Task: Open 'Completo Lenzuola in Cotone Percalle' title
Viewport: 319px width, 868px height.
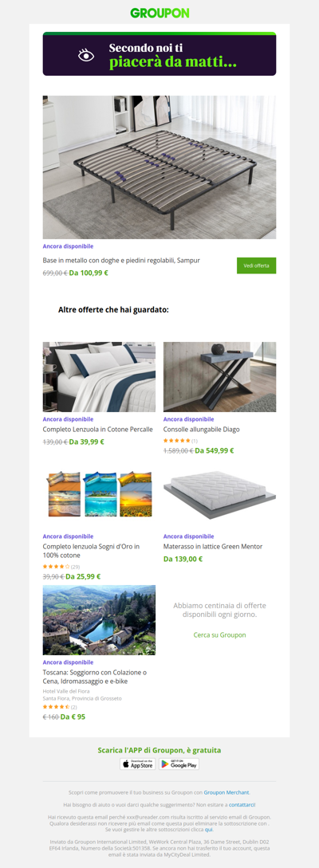Action: pos(98,429)
